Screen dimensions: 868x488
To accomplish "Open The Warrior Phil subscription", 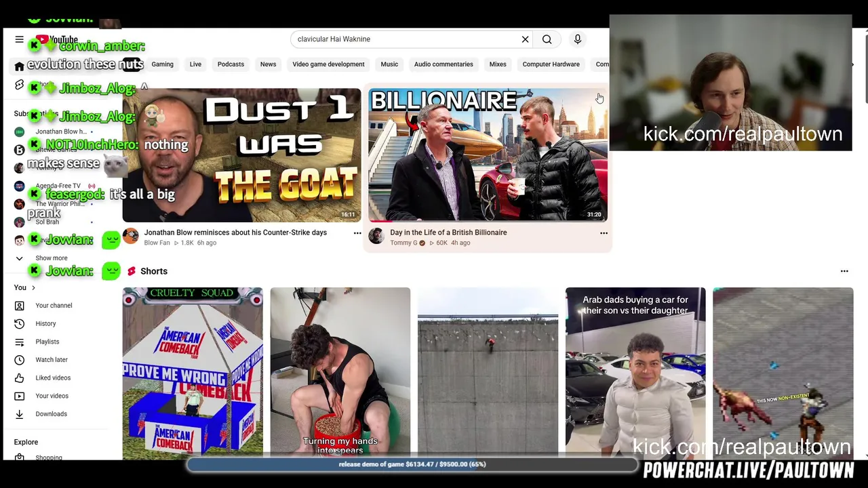I will [x=60, y=204].
